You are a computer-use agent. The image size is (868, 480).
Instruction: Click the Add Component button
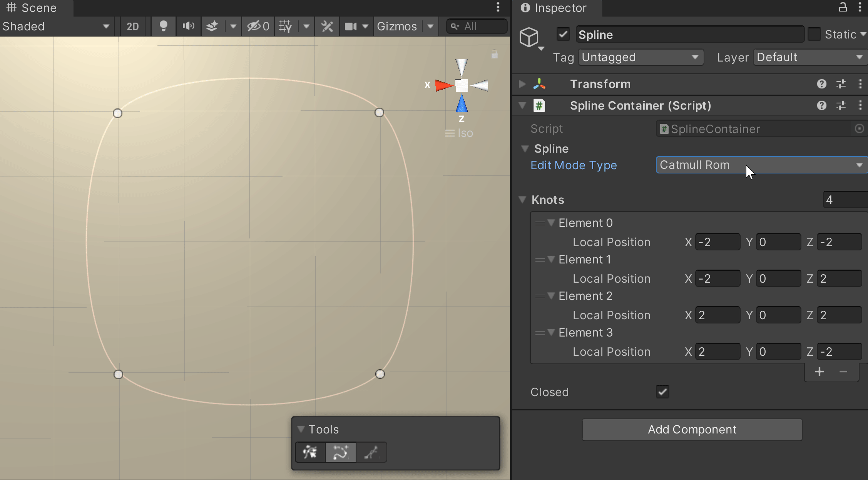tap(692, 429)
